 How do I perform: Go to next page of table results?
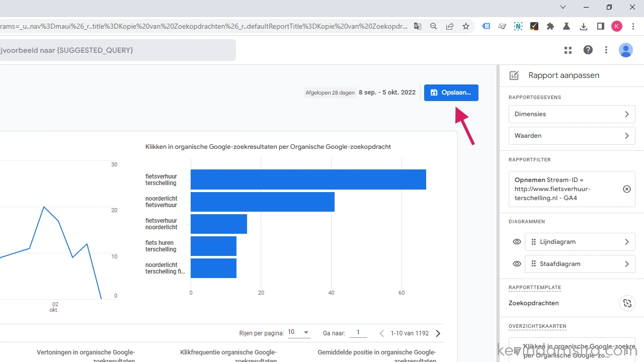tap(438, 333)
